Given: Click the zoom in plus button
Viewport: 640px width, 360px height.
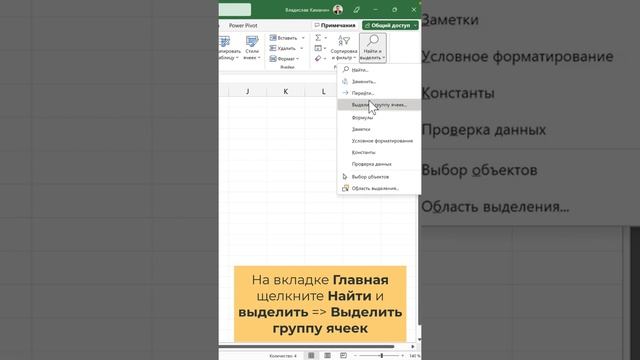Looking at the screenshot, I should [x=402, y=356].
